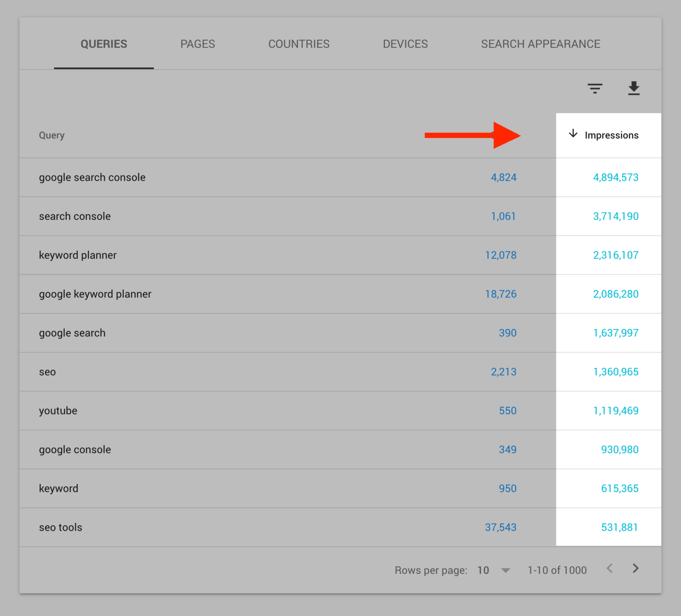This screenshot has height=616, width=681.
Task: Open the Search Appearance tab
Action: pos(541,44)
